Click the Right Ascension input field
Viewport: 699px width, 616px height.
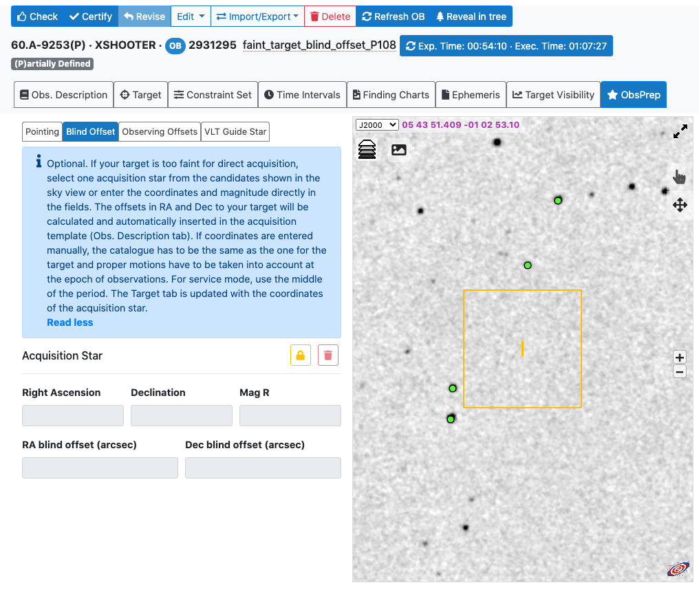coord(73,416)
